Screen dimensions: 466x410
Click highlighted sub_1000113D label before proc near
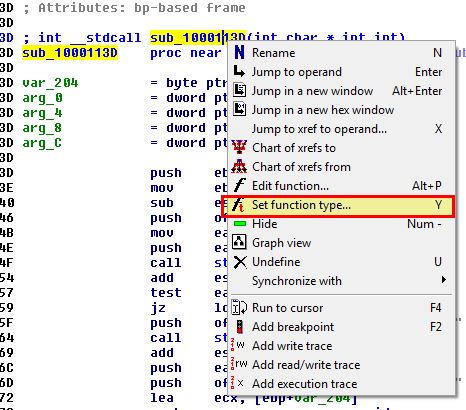click(70, 53)
